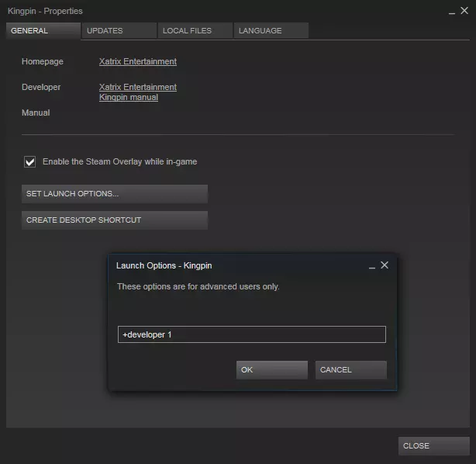Screen dimensions: 476x464
Task: Open the Homepage Xatrix Entertainment link
Action: pos(137,61)
